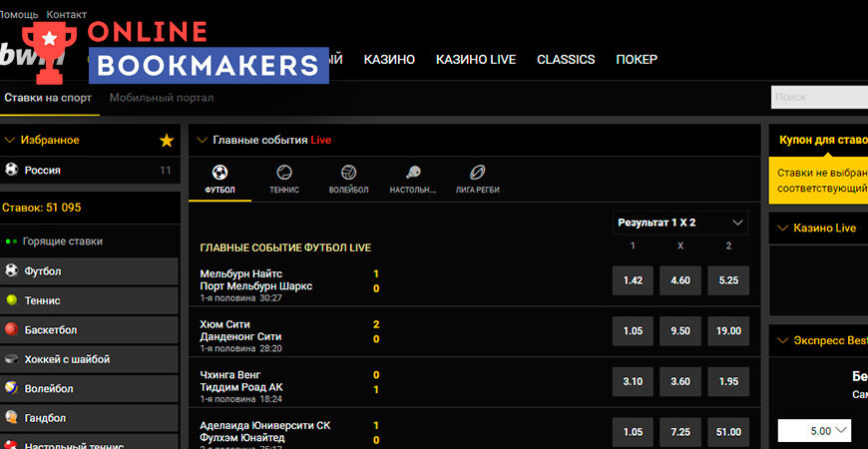Open the Результат 1 X 2 dropdown

coord(680,223)
